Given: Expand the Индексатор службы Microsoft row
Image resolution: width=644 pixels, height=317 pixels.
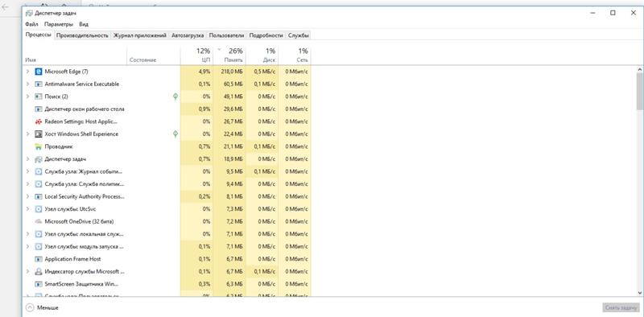Looking at the screenshot, I should pyautogui.click(x=27, y=271).
